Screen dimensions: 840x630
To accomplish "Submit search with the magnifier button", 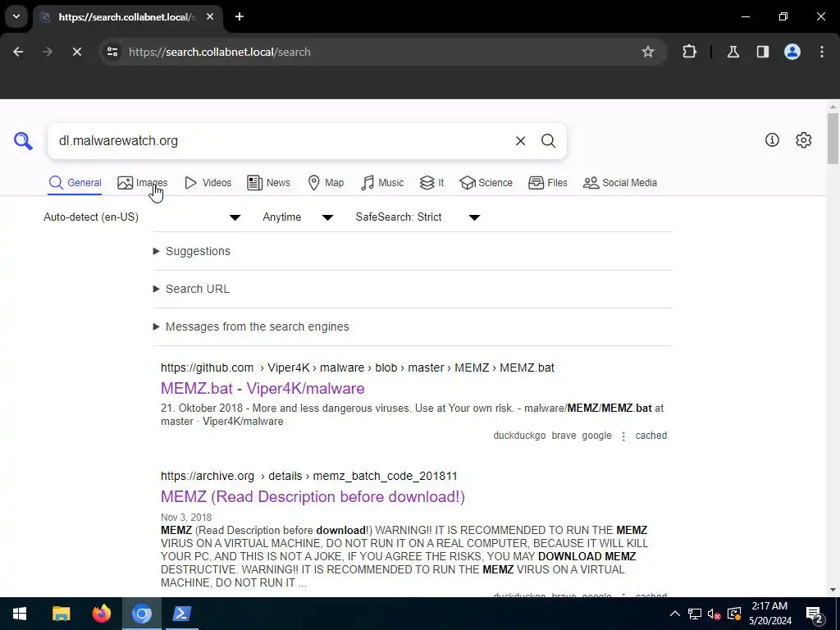I will (548, 141).
